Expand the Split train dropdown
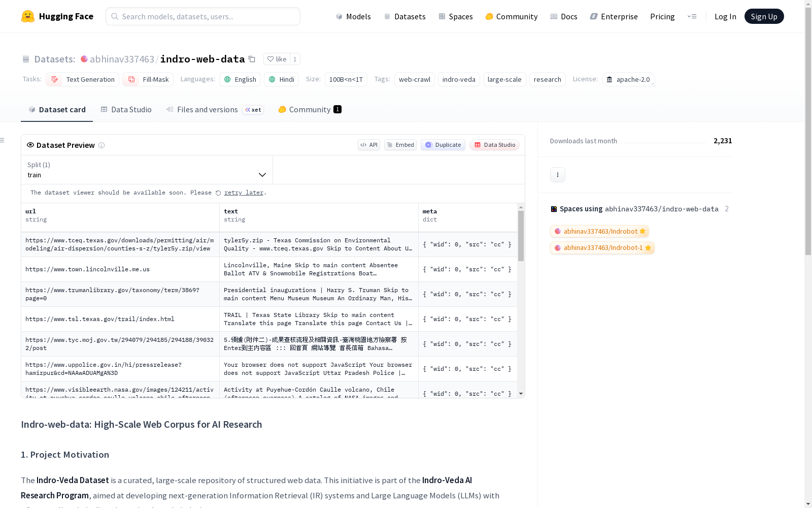The image size is (812, 508). click(147, 170)
